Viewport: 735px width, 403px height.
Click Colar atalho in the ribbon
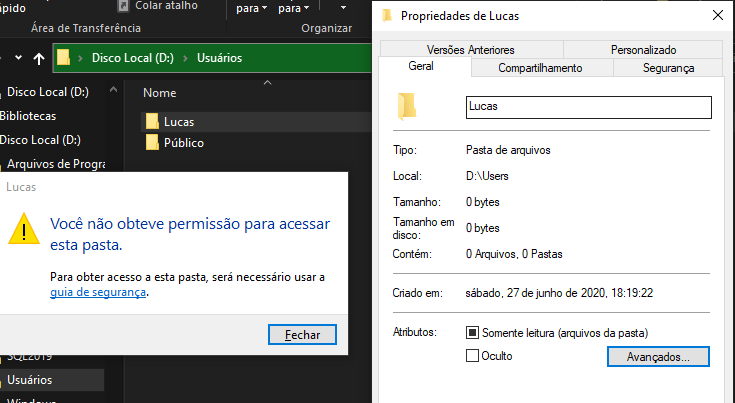tap(166, 6)
